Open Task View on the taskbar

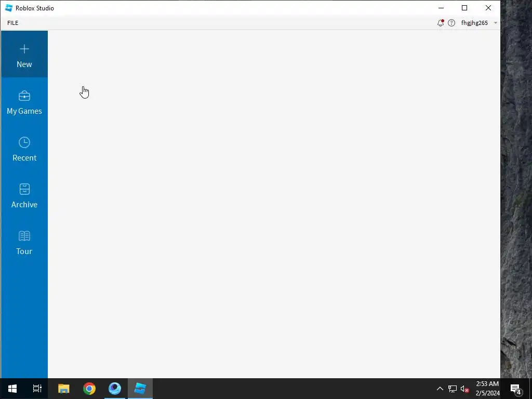tap(37, 389)
